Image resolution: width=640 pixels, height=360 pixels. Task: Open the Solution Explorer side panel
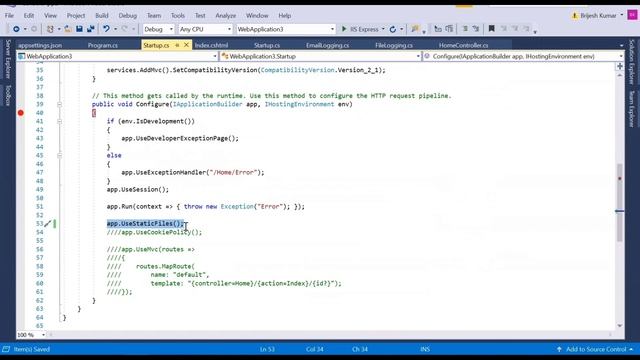[631, 62]
